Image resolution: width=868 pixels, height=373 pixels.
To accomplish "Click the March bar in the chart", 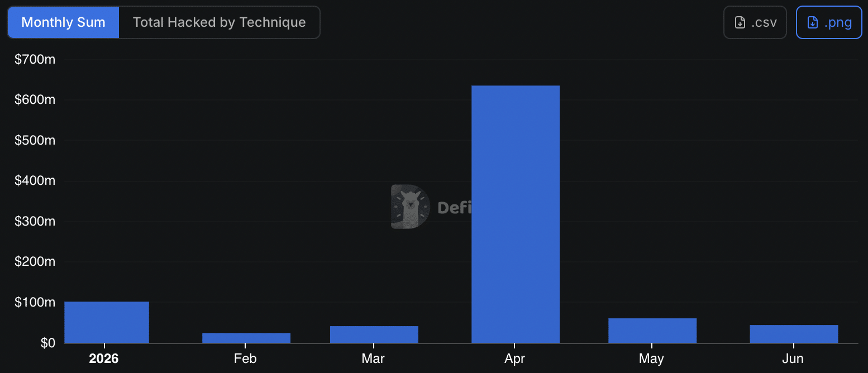I will (374, 334).
